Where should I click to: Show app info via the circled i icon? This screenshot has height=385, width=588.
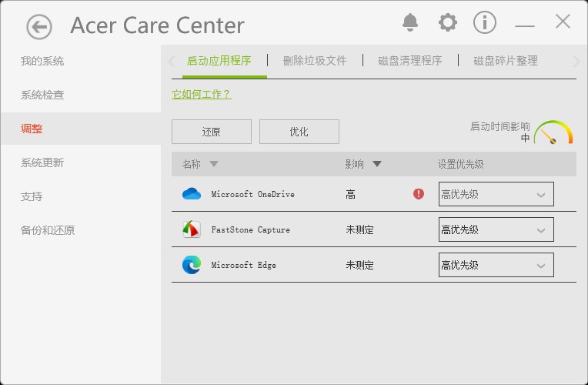(485, 22)
